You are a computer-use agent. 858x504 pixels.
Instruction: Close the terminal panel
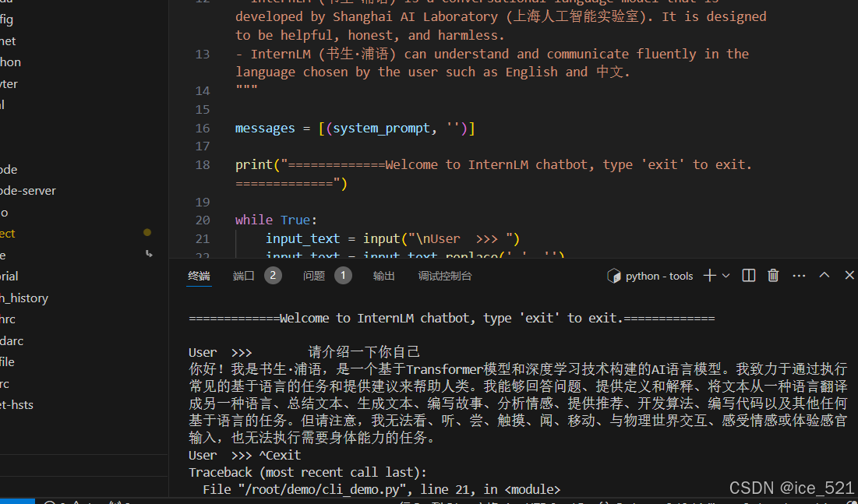[x=849, y=275]
